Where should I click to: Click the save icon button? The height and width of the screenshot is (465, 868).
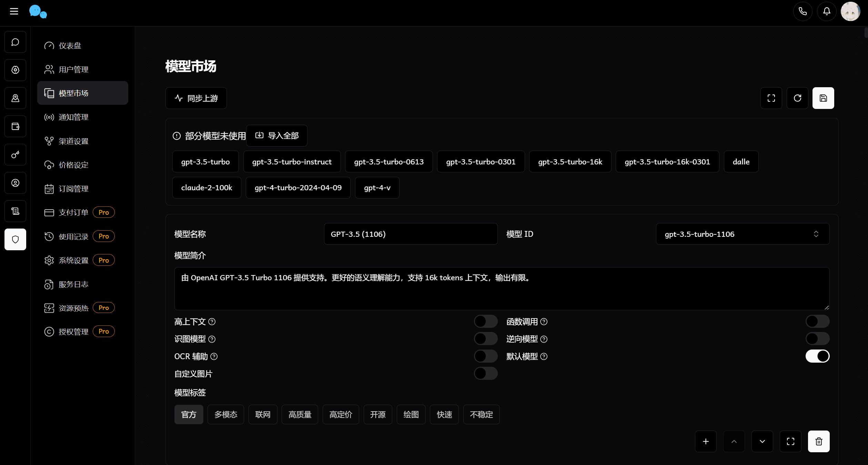(823, 98)
